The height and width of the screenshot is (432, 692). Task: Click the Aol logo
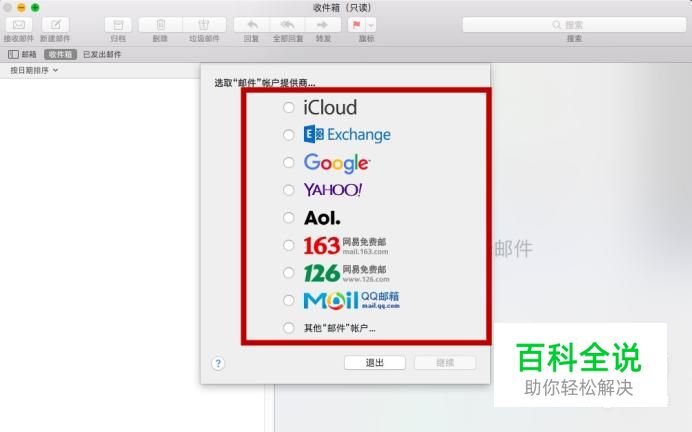322,218
